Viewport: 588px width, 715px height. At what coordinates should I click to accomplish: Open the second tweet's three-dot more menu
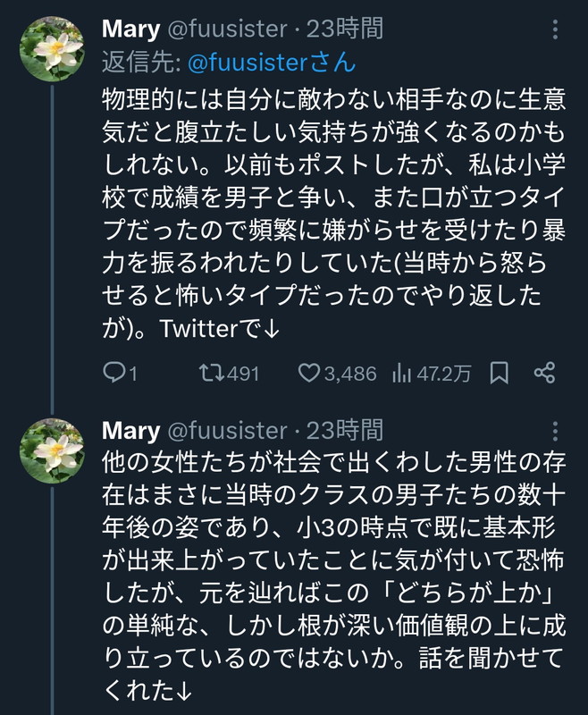pos(556,431)
